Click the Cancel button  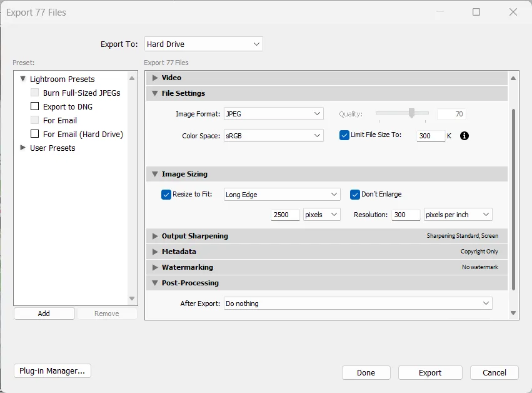tap(494, 372)
